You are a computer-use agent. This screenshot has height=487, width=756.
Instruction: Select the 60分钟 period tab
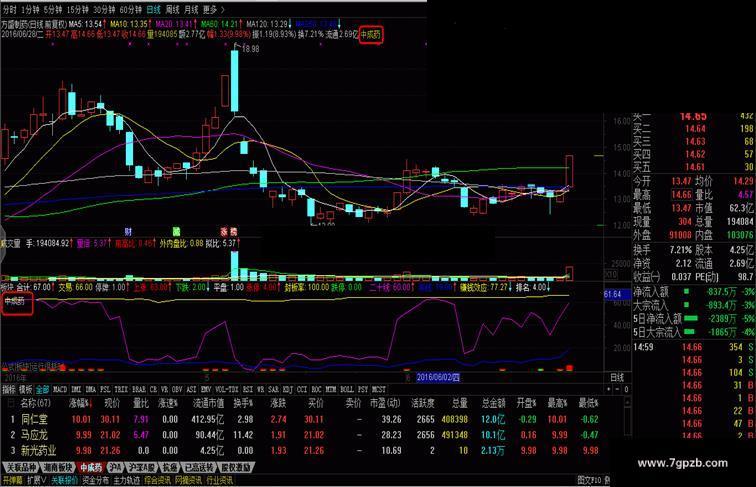pos(131,10)
